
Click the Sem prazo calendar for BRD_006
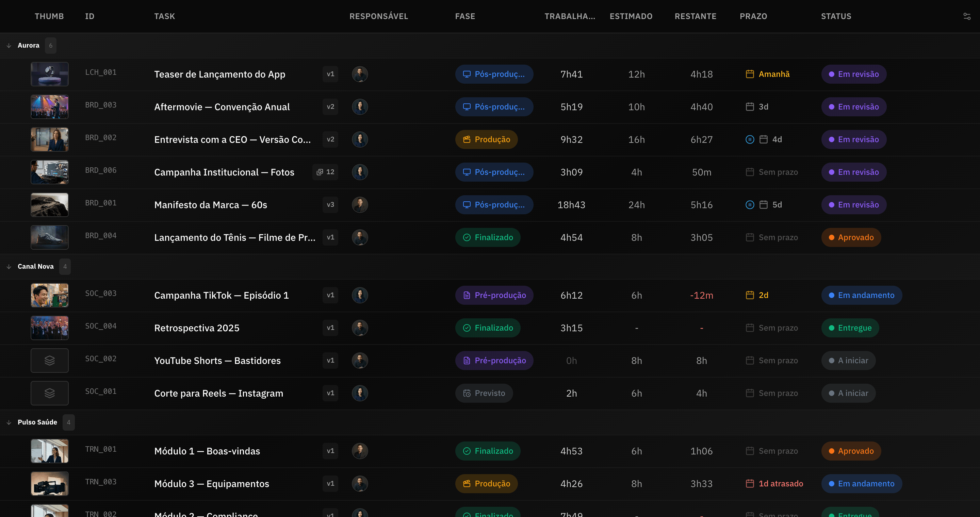click(x=749, y=172)
